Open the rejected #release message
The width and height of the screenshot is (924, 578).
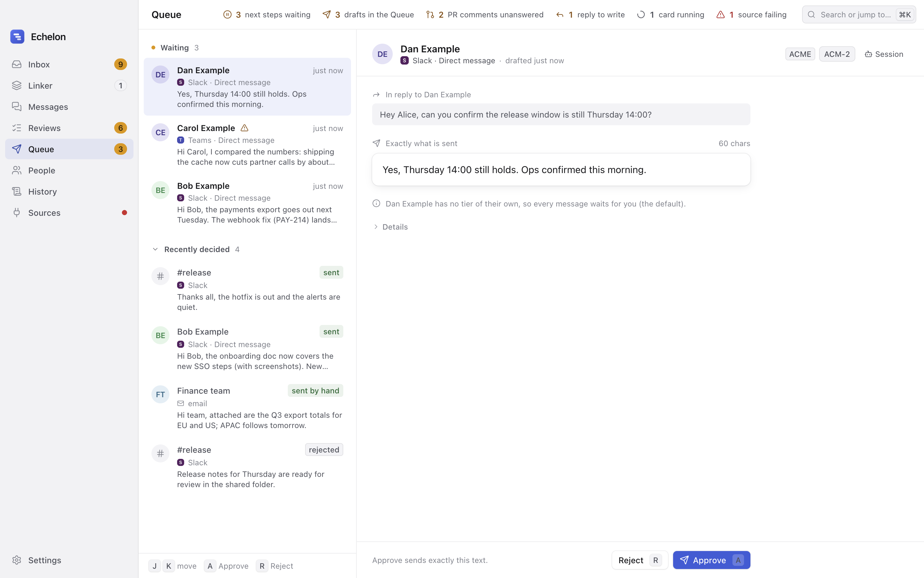pyautogui.click(x=247, y=467)
